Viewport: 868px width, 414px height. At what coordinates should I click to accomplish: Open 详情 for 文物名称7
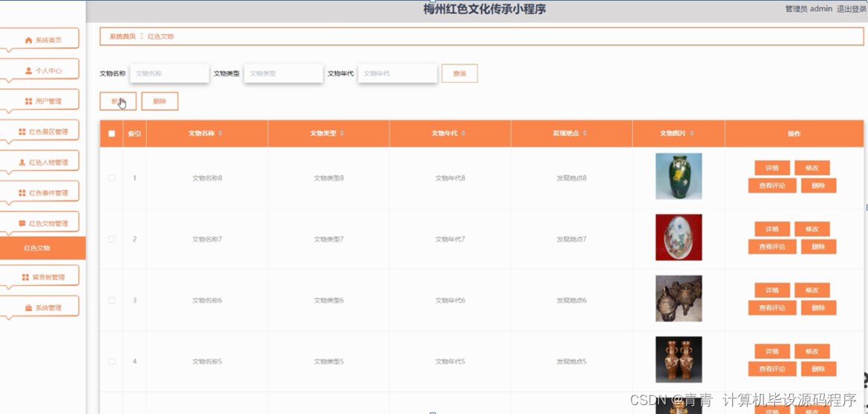pos(772,229)
